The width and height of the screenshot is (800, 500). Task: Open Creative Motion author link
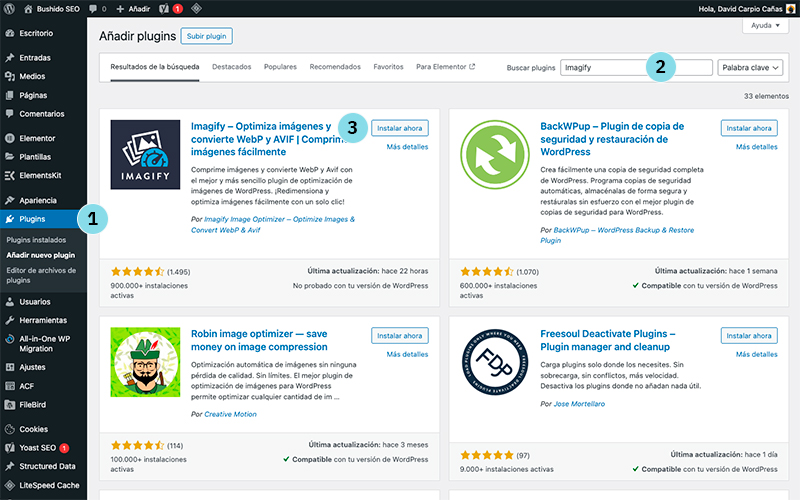coord(231,414)
